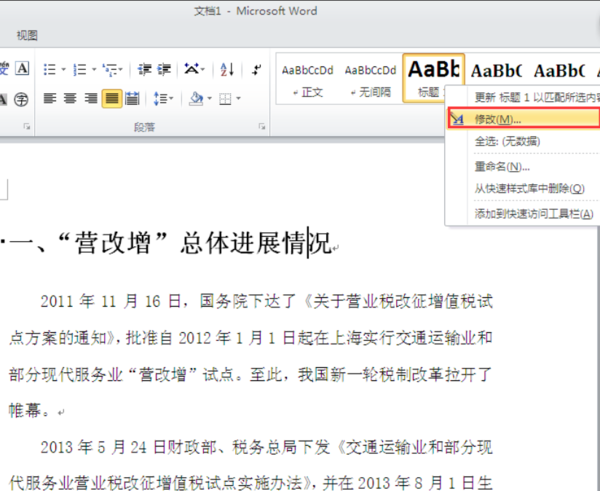
Task: Apply the first AaBbC style to the right of 标题 1
Action: (496, 71)
